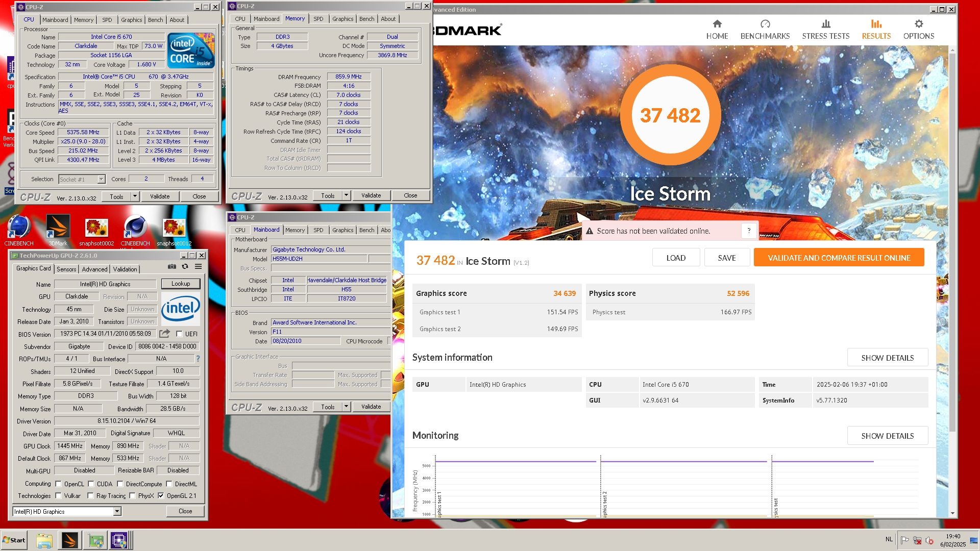Open Graphics tab in CPU-Z Mainboard window
The image size is (980, 551).
tap(342, 230)
